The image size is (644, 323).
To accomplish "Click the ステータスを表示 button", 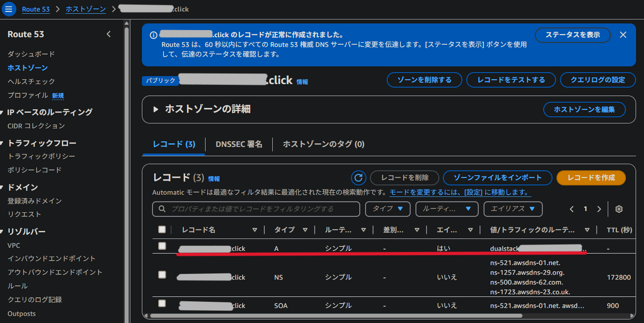I will (572, 35).
